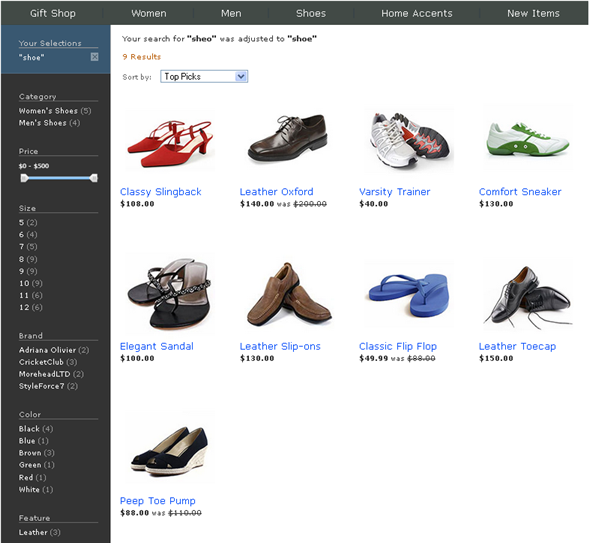Filter by brand StyleForce7

(x=48, y=386)
